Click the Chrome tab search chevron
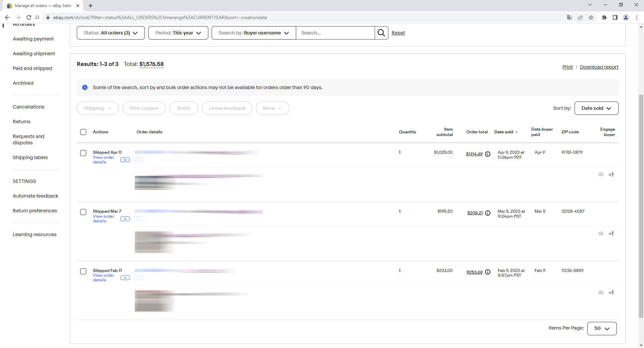Image resolution: width=644 pixels, height=348 pixels. (590, 5)
